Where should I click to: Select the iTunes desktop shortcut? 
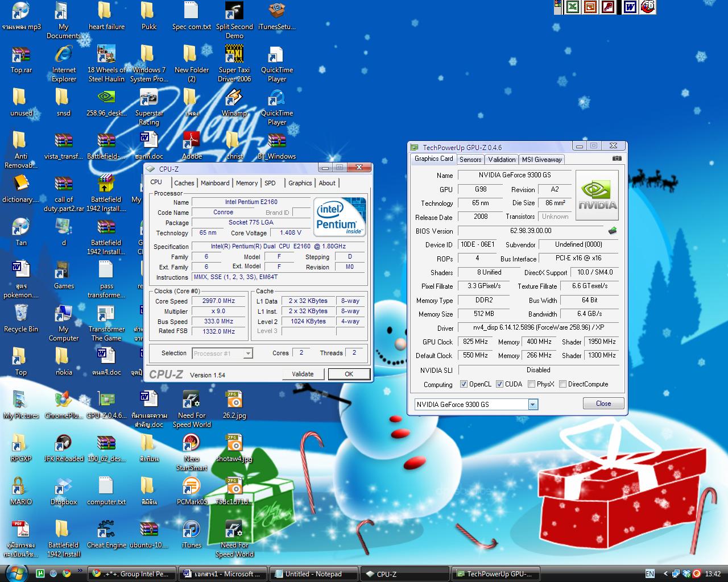[192, 534]
